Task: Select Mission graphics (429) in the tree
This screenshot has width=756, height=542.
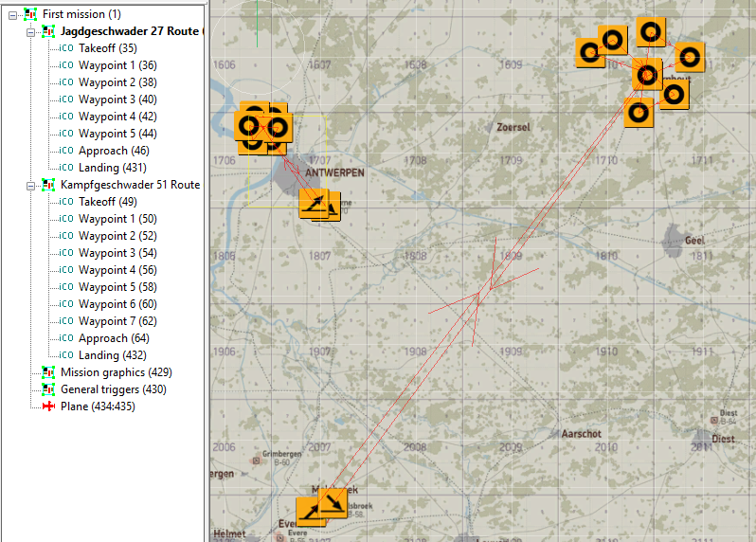Action: click(x=117, y=372)
